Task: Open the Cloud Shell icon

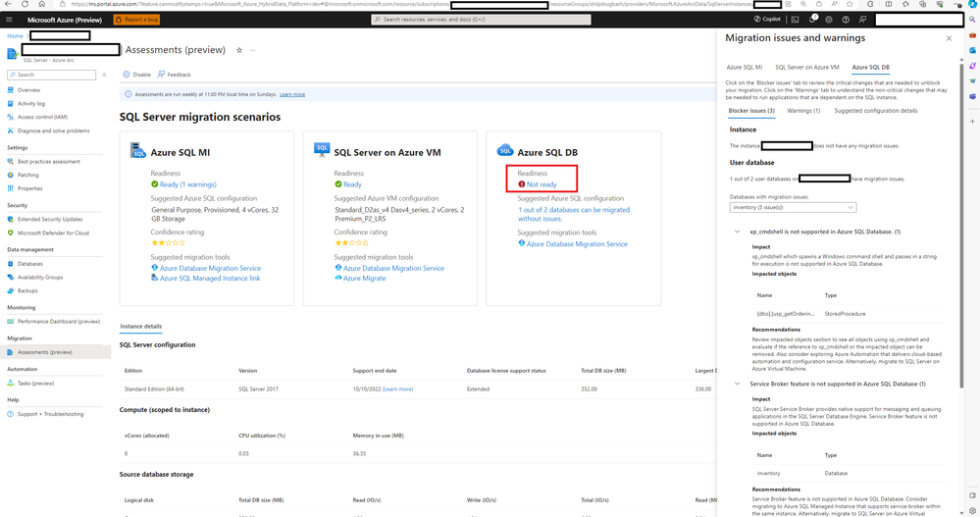Action: click(795, 20)
